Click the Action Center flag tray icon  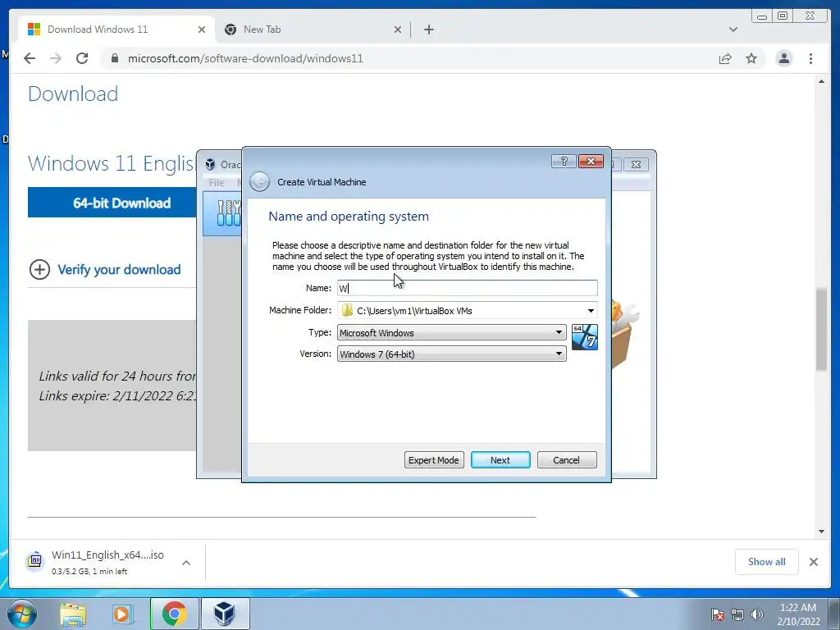click(717, 614)
